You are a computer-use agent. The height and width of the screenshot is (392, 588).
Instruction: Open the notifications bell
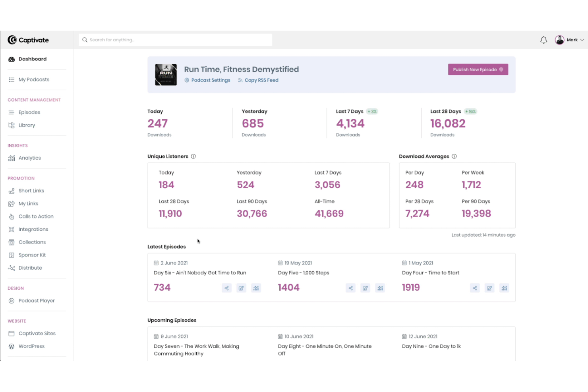(x=544, y=40)
